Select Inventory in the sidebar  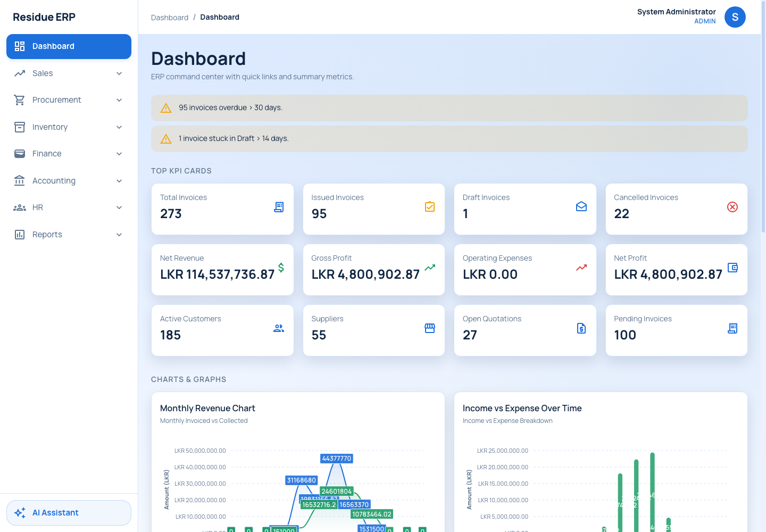[x=69, y=127]
